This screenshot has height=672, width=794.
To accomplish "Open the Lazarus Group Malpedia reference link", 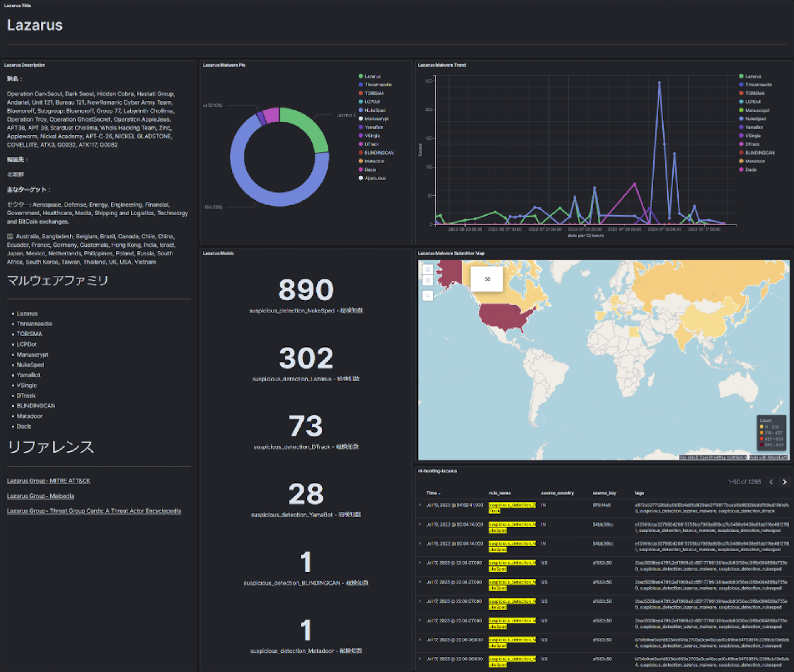I will pos(41,496).
